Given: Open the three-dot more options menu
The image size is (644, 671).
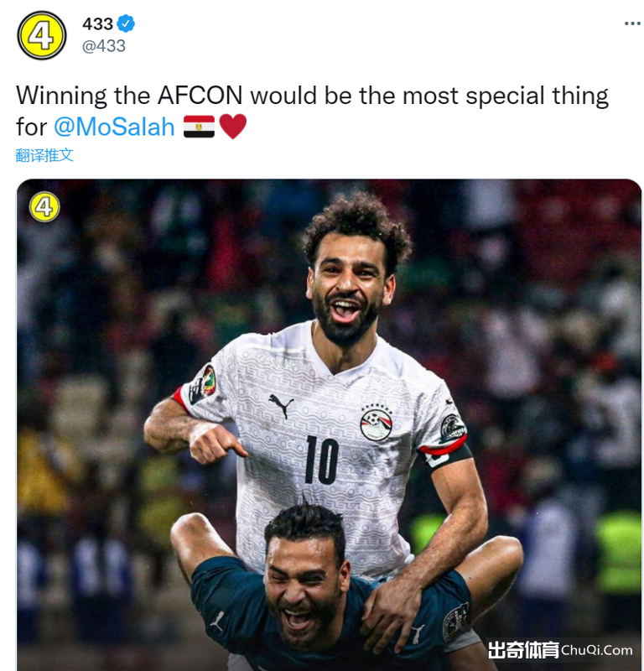Looking at the screenshot, I should (632, 23).
